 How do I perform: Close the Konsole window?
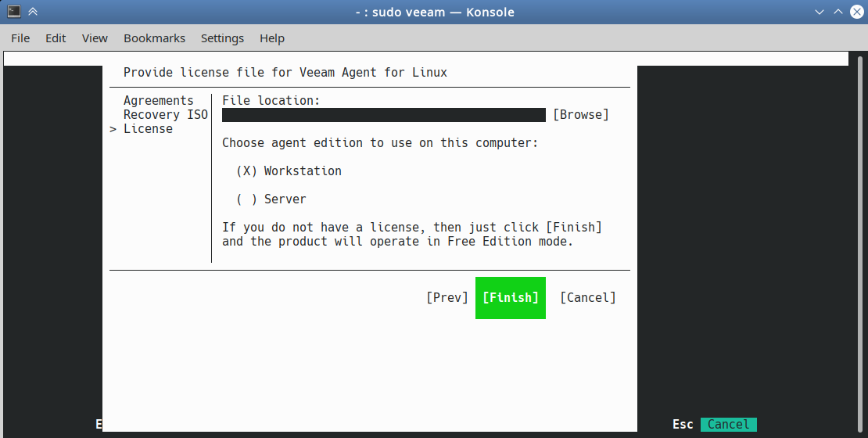pyautogui.click(x=857, y=12)
